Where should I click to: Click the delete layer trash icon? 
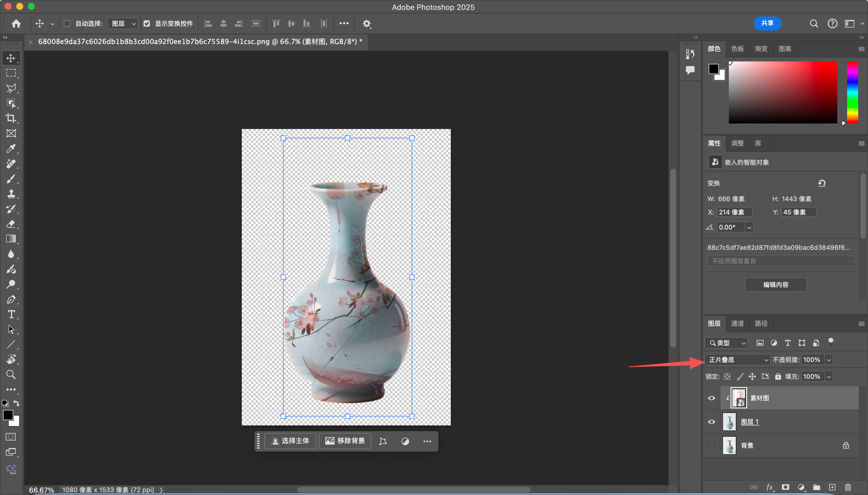coord(848,487)
